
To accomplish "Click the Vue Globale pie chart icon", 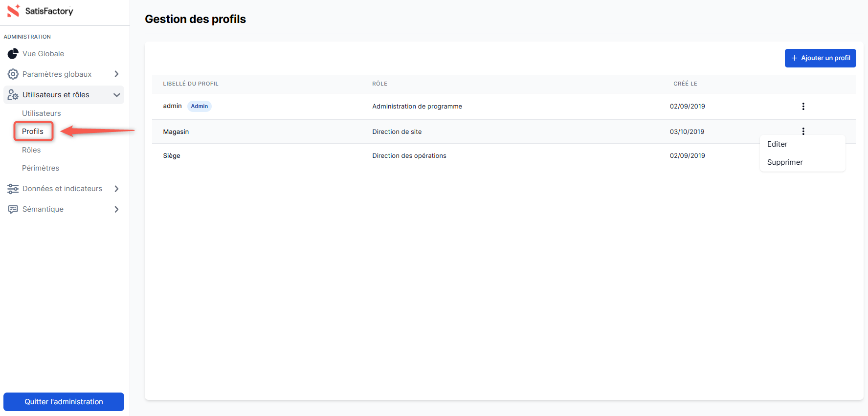I will (x=13, y=54).
